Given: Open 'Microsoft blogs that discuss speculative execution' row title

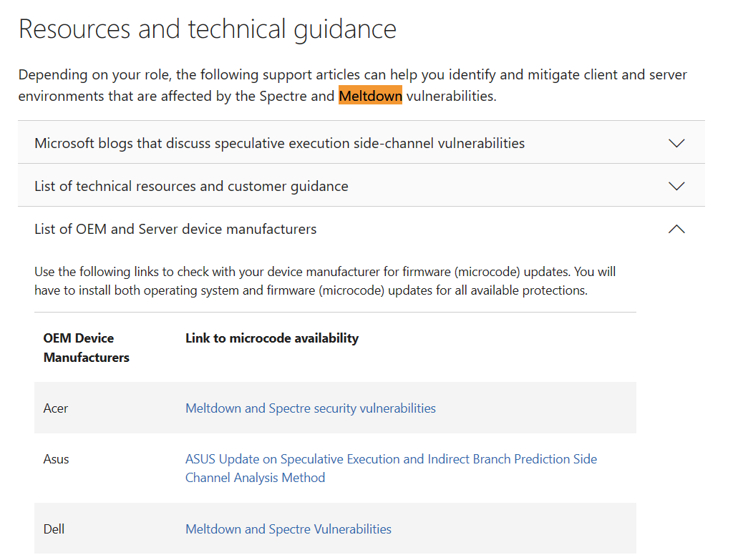Looking at the screenshot, I should [279, 143].
